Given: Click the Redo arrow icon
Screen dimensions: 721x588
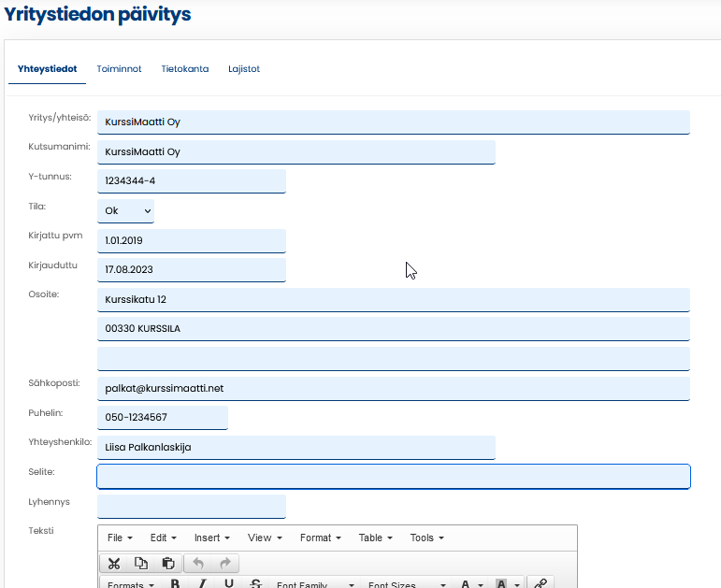Looking at the screenshot, I should coord(225,563).
